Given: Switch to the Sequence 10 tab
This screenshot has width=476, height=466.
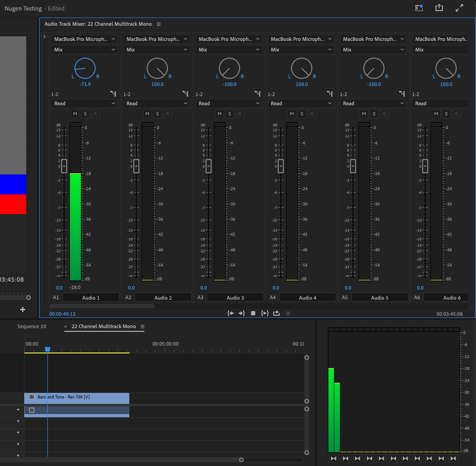Looking at the screenshot, I should (x=31, y=326).
